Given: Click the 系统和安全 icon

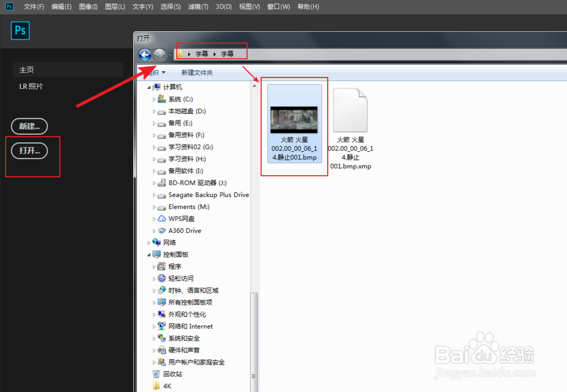Looking at the screenshot, I should coord(162,338).
